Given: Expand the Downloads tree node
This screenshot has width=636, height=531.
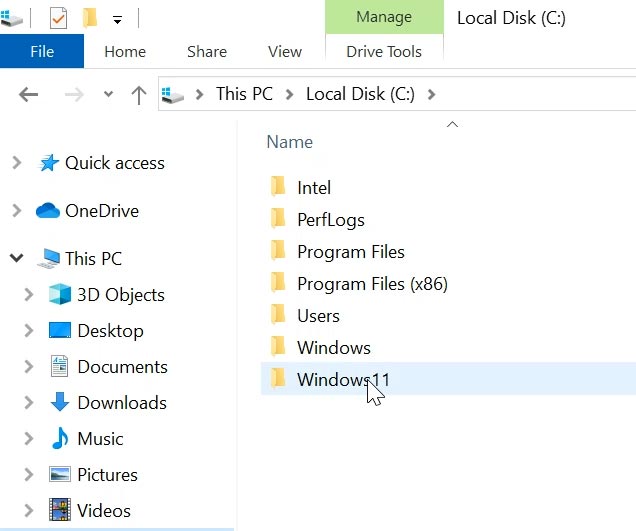Looking at the screenshot, I should tap(28, 402).
